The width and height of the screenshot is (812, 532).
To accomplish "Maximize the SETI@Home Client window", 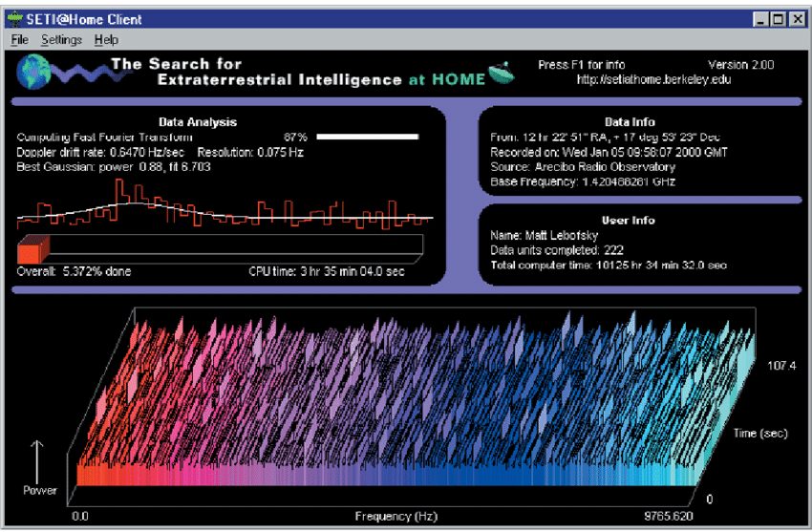I will point(778,20).
